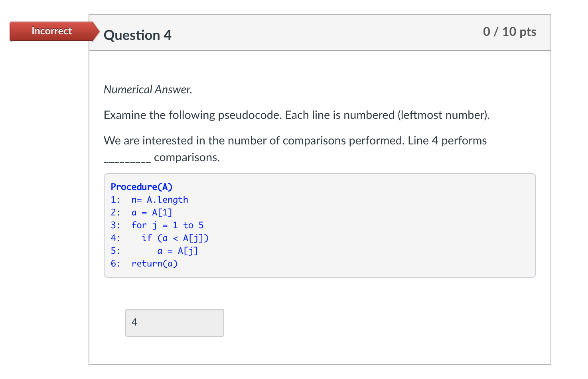Screen dimensions: 588x379
Task: Select line 4 containing the if comparison
Action: (x=160, y=238)
